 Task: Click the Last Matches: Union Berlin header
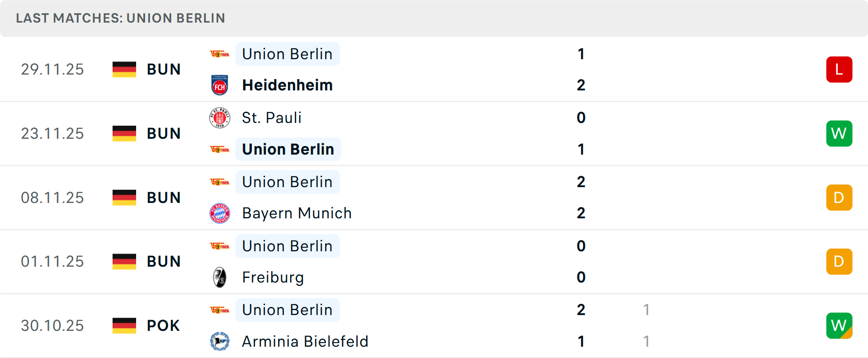(120, 18)
